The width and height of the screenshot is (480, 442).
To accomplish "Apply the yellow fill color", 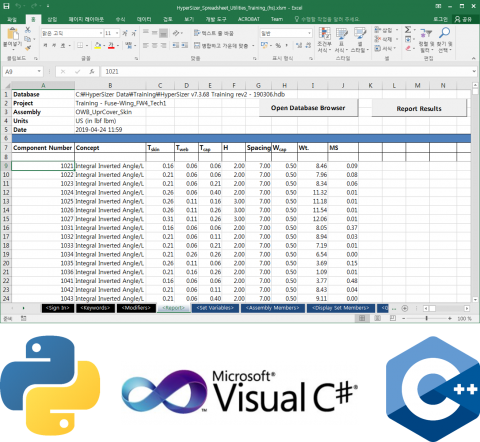I will point(98,45).
